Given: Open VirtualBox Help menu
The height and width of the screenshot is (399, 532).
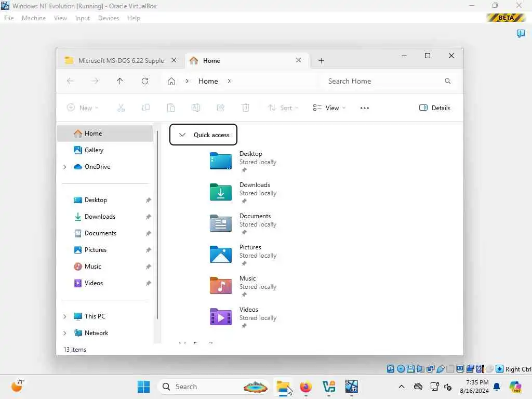Looking at the screenshot, I should [x=134, y=18].
